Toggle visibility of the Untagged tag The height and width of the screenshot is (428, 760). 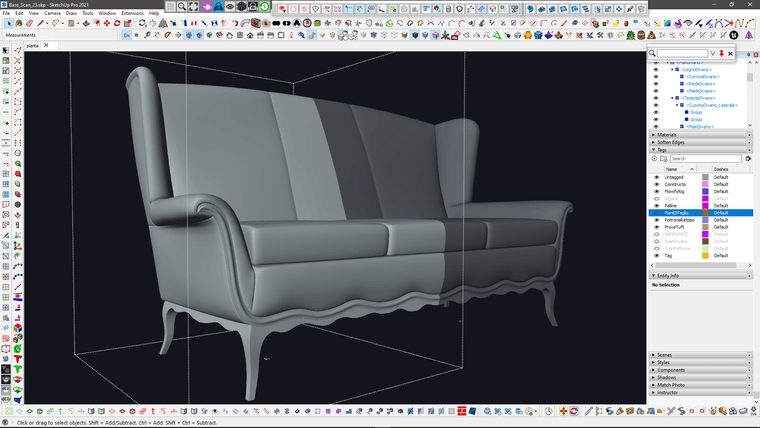coord(656,177)
